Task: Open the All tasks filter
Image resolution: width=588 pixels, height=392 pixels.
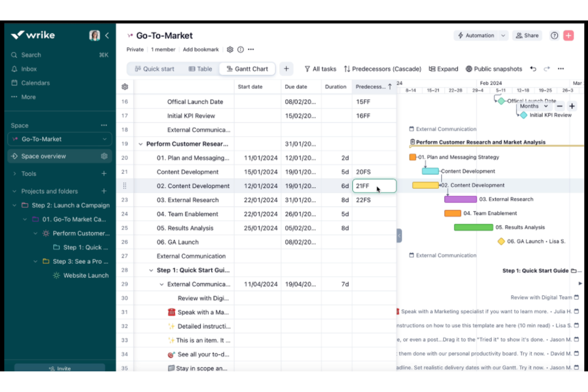Action: (320, 69)
